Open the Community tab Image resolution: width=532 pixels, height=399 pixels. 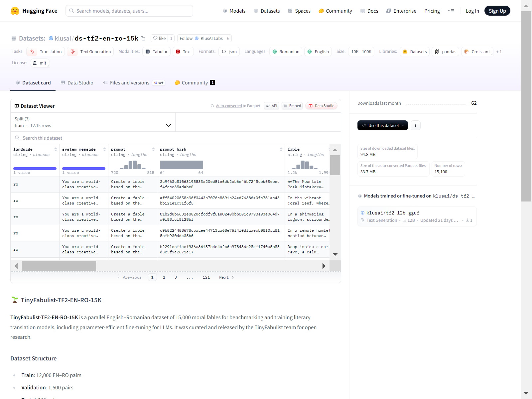(x=195, y=83)
